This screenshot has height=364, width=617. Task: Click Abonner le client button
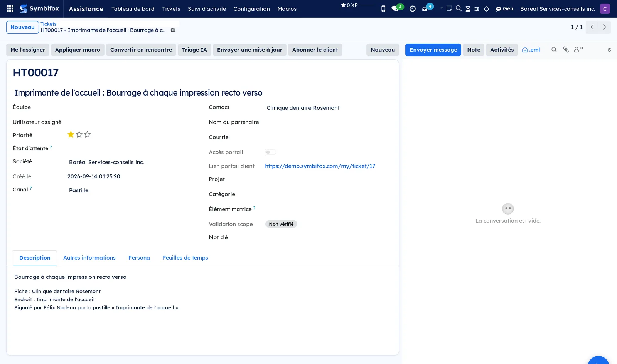pos(315,50)
